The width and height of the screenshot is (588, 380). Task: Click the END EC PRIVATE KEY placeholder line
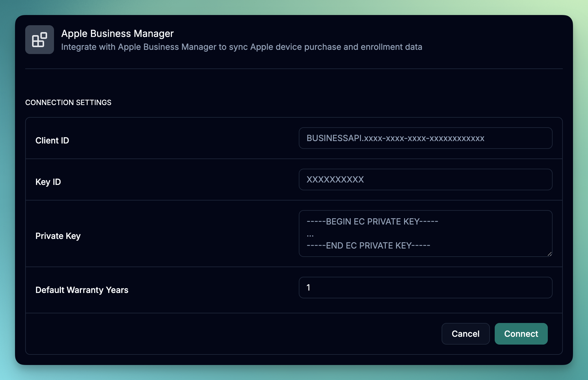pyautogui.click(x=368, y=246)
